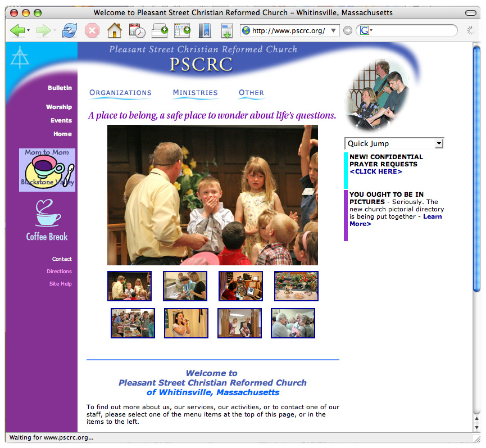486x448 pixels.
Task: Open the Directions link in sidebar
Action: coord(59,271)
